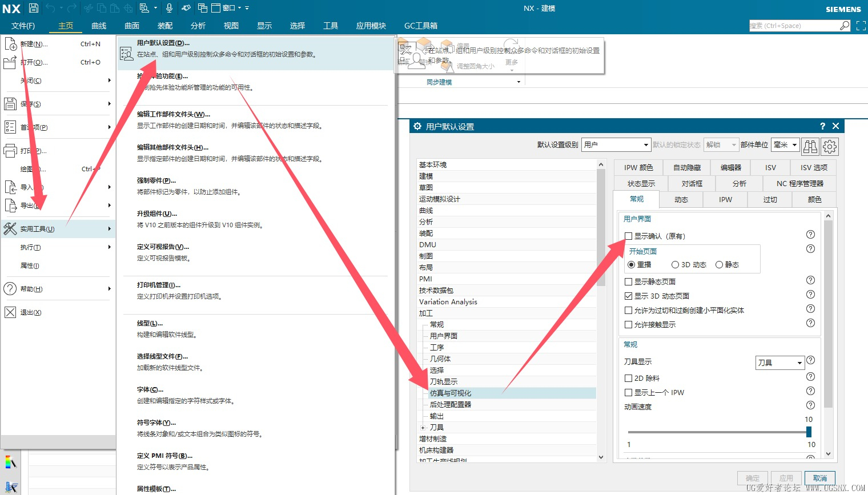Click the Cut scissors icon
Viewport: 868px width, 495px height.
(x=88, y=8)
